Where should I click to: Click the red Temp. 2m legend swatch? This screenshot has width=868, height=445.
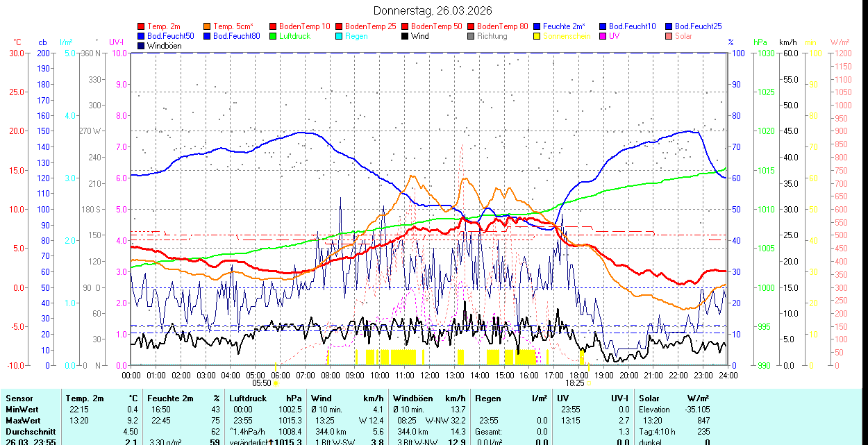coord(142,26)
